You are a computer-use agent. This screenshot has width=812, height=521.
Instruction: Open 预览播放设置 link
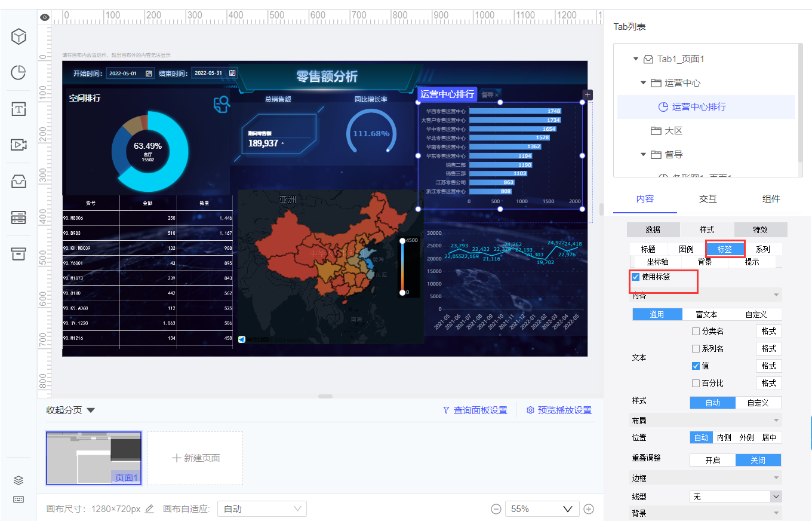[559, 410]
